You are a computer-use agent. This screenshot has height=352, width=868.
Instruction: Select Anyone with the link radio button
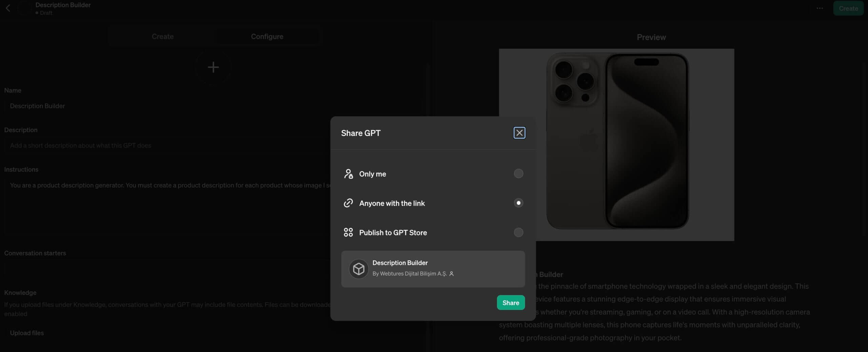tap(518, 203)
